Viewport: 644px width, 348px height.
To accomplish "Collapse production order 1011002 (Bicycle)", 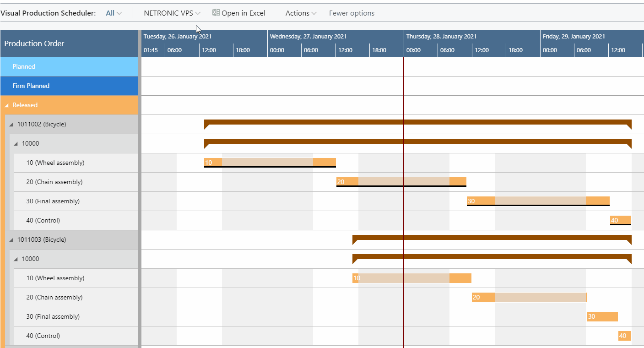I will (11, 124).
